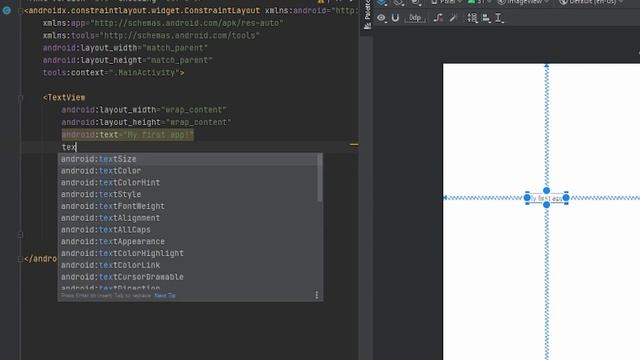Screen dimensions: 640x360
Task: Open the View Options eye menu
Action: click(382, 18)
